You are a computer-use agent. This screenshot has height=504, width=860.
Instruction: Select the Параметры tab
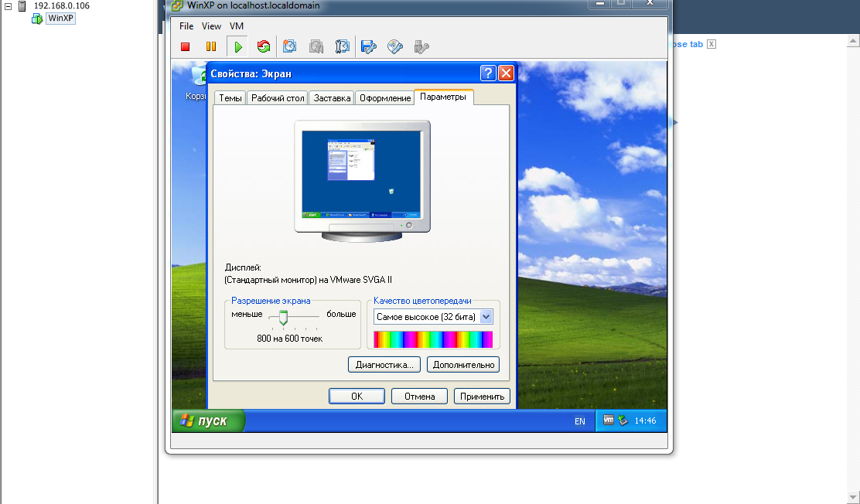pos(443,97)
